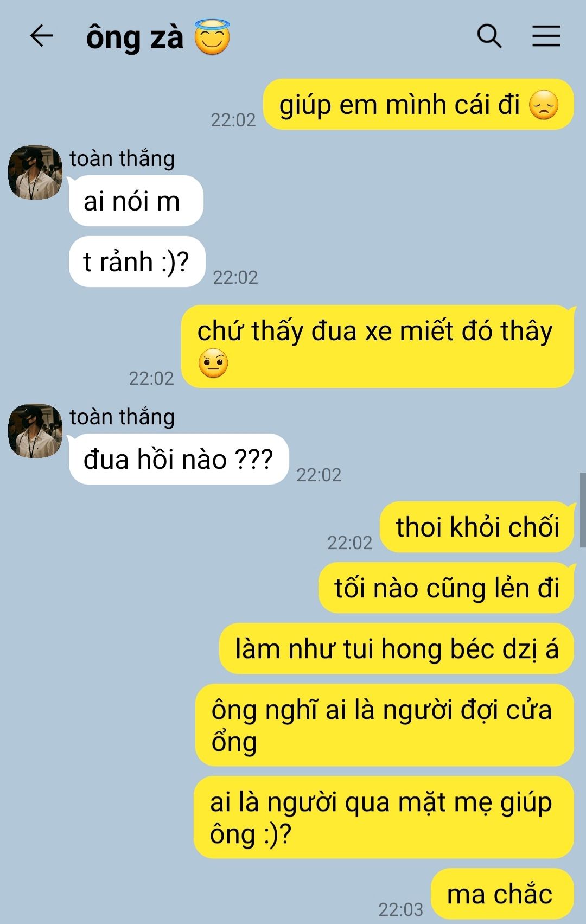Open toàn thắng's avatar beside 'đua hồi nào'
586x924 pixels.
[x=35, y=431]
